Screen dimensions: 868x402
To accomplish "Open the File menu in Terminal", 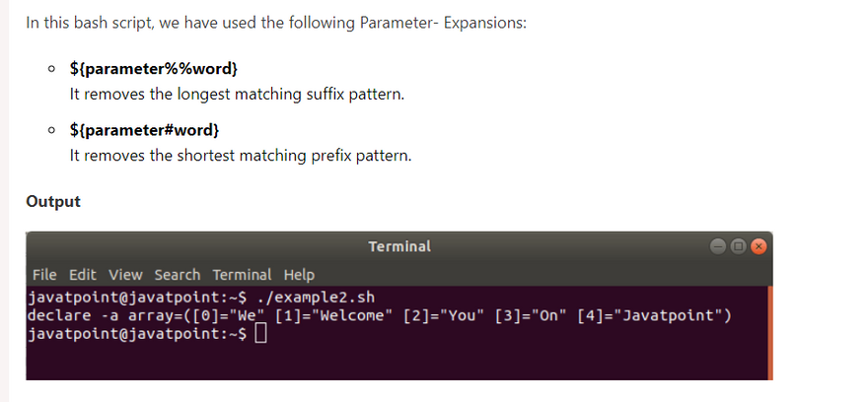I will tap(44, 275).
